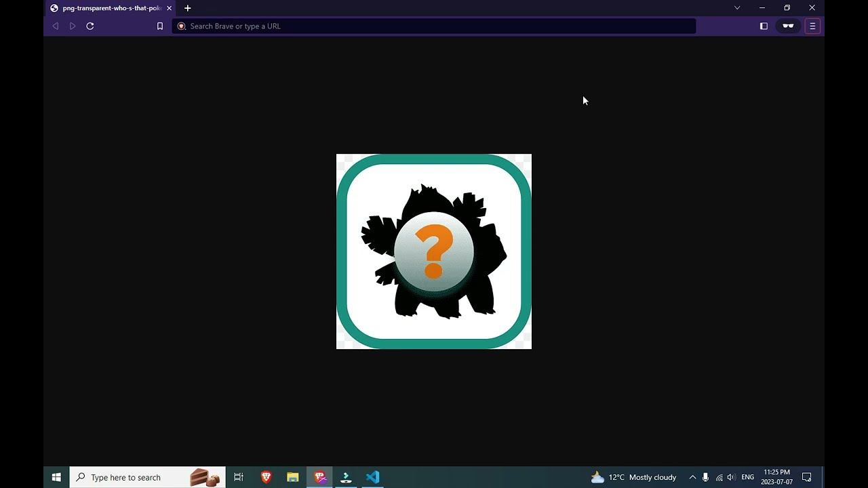This screenshot has width=868, height=488.
Task: Focus the Search Brave or type a URL field
Action: 434,26
